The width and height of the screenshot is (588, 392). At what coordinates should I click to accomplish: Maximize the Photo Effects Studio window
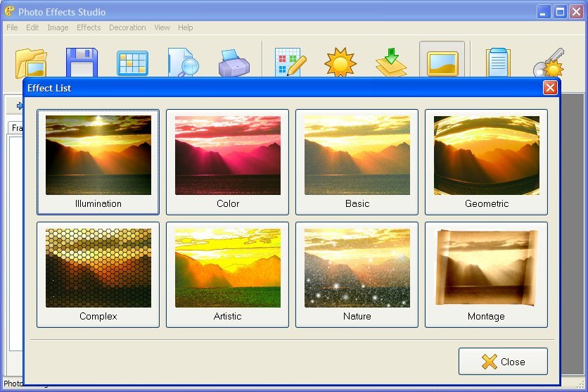click(x=560, y=12)
